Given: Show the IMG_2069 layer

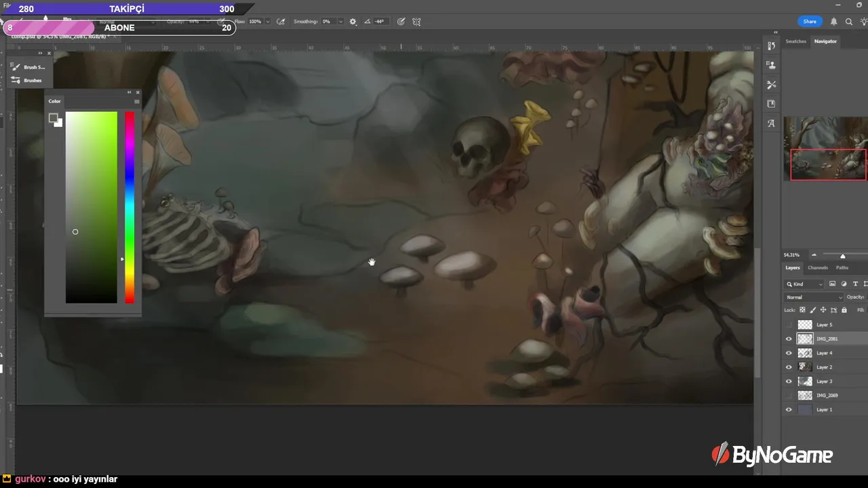Looking at the screenshot, I should (789, 395).
